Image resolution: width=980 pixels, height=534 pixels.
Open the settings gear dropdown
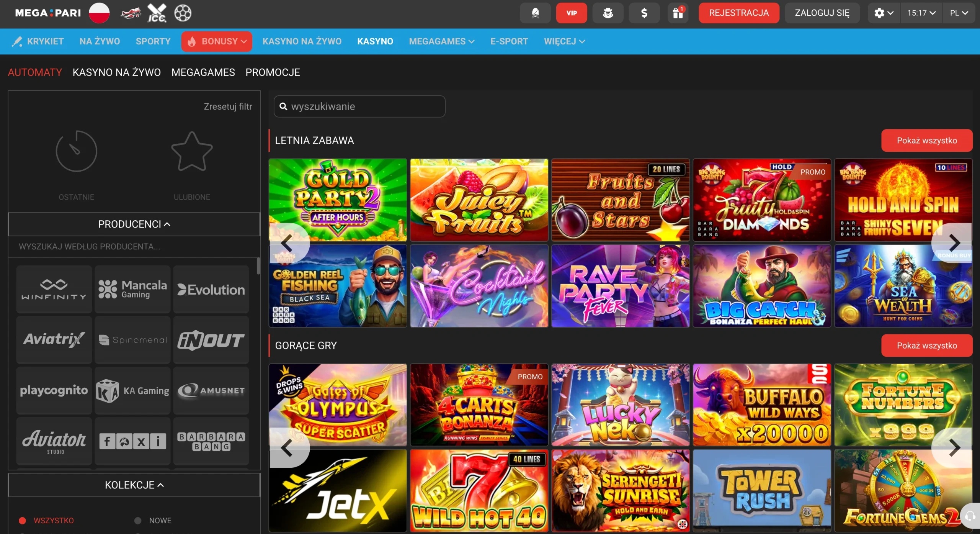click(884, 13)
